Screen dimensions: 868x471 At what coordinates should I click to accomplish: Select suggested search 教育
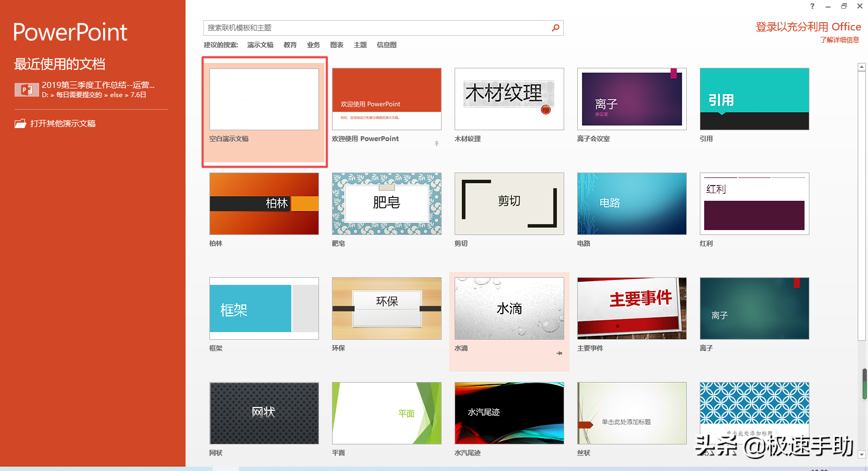tap(290, 45)
